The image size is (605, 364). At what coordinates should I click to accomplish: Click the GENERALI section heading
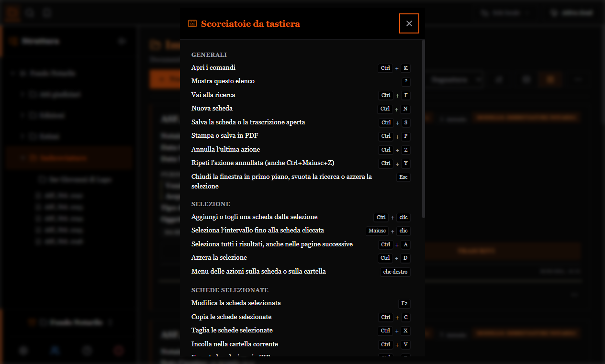[209, 55]
